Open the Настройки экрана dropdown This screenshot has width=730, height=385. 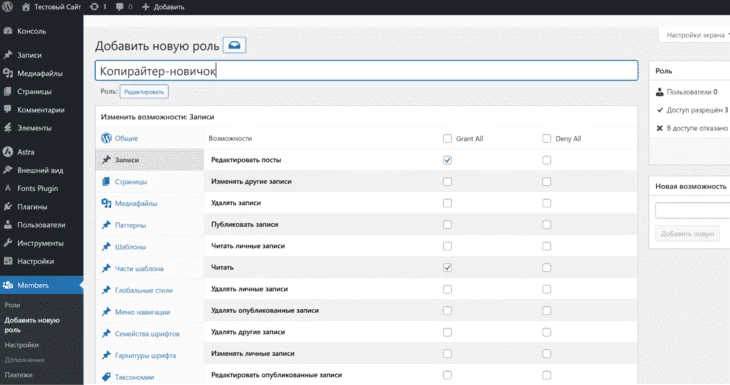point(695,35)
